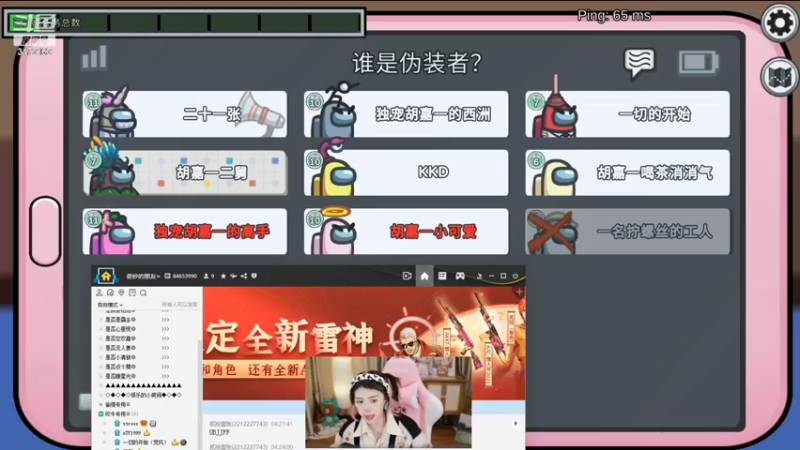Click the small pin icon right of the chat log
This screenshot has width=800, height=450.
click(516, 423)
